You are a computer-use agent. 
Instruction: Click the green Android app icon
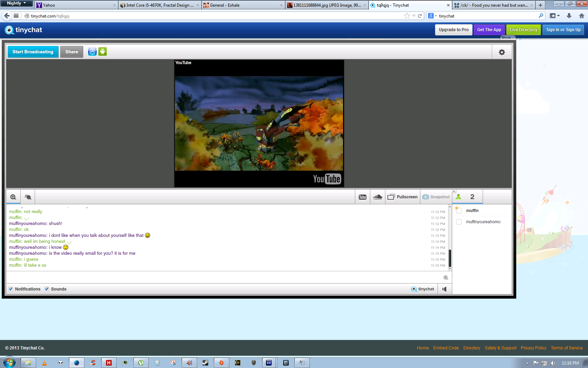coord(103,52)
